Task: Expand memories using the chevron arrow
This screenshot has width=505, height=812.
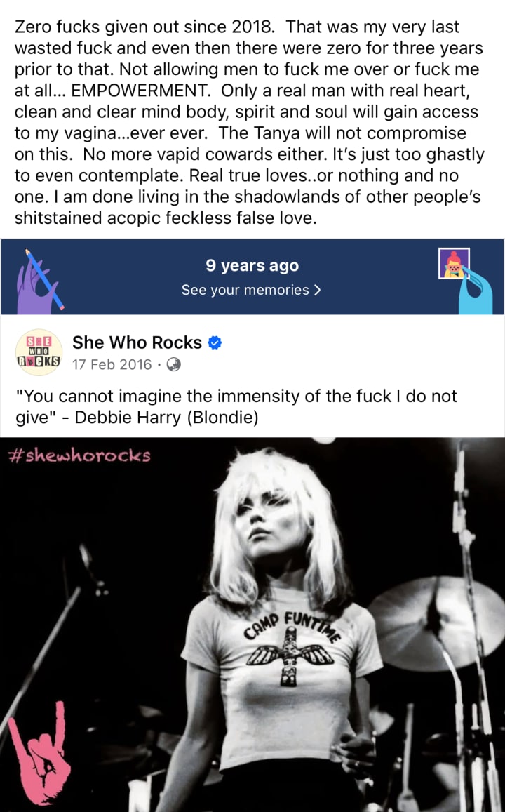Action: (317, 290)
